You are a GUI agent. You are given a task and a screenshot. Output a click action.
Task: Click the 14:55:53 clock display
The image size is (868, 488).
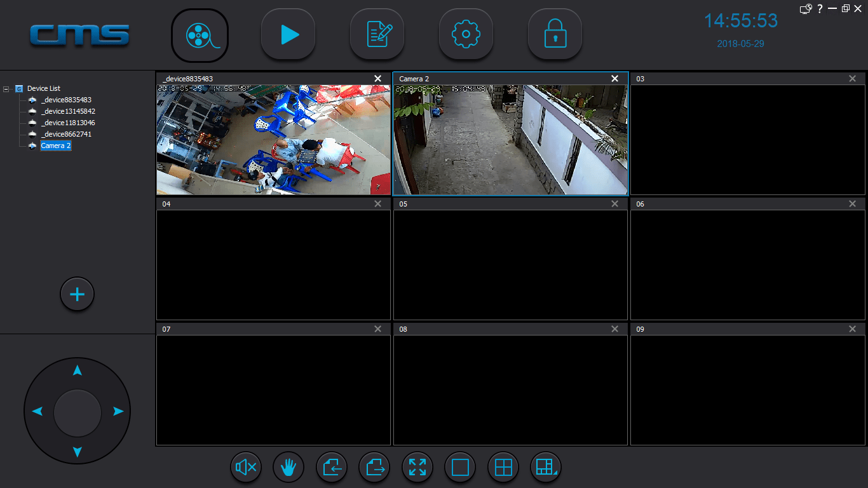(741, 21)
